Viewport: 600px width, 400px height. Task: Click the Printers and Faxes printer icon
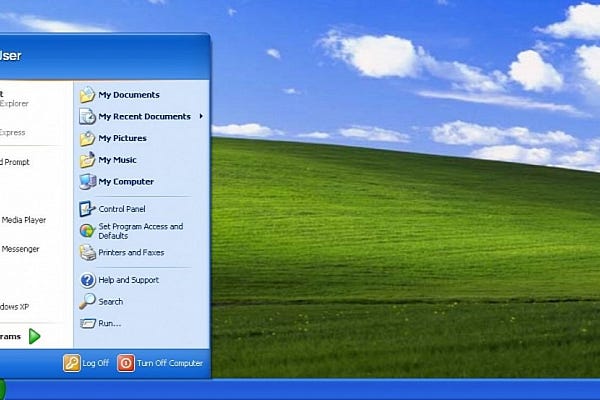87,253
